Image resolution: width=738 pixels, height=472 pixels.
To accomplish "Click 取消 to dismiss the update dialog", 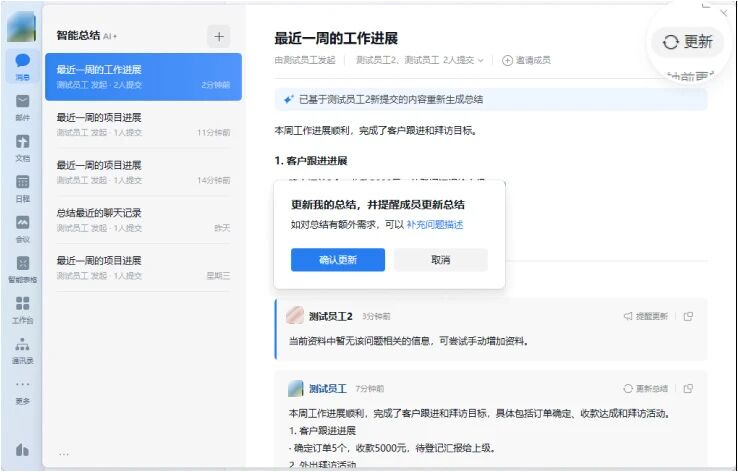I will tap(440, 260).
